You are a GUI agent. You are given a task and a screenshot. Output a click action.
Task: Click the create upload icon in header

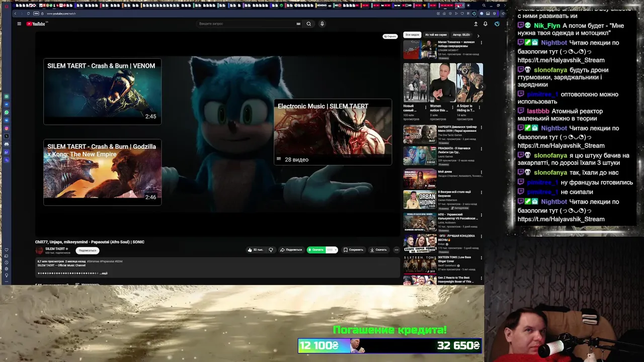(475, 24)
